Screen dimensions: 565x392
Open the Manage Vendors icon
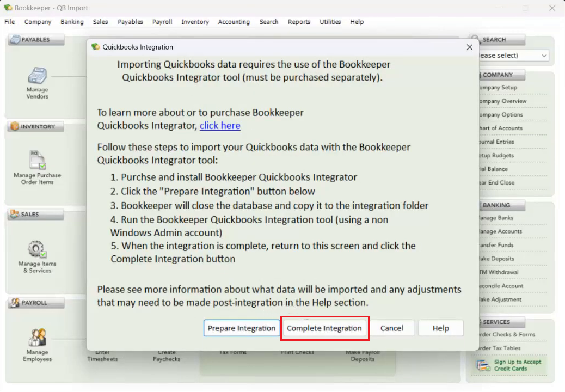37,76
